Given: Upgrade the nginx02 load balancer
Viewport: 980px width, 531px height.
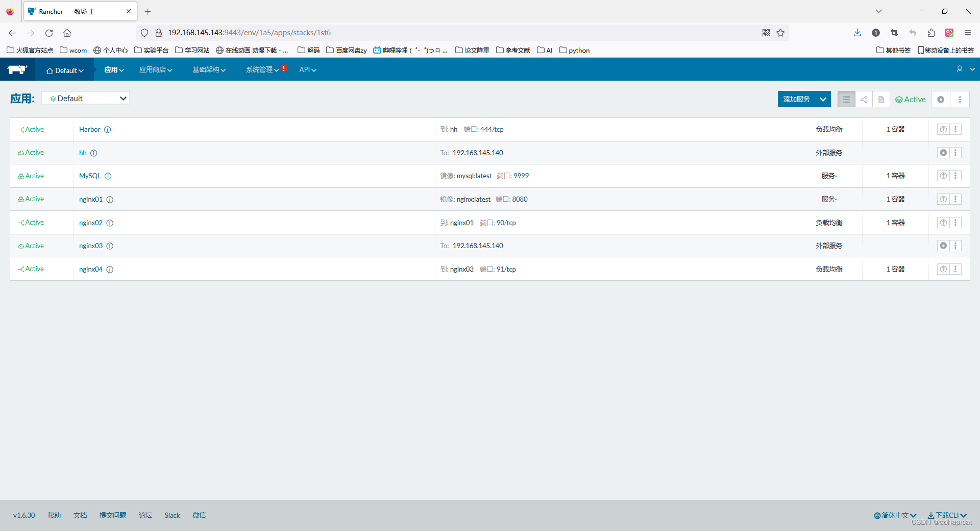Looking at the screenshot, I should 943,223.
